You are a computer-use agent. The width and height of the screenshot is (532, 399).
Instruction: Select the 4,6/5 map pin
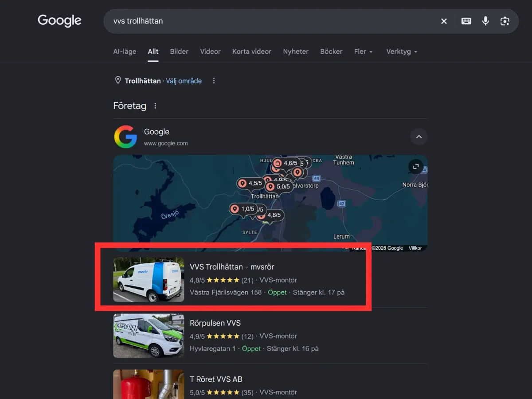click(286, 163)
